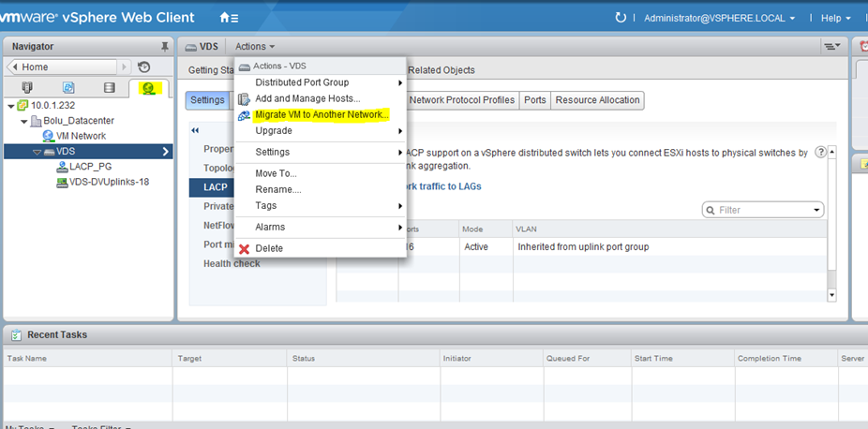
Task: Collapse the VDS tree node
Action: 37,152
